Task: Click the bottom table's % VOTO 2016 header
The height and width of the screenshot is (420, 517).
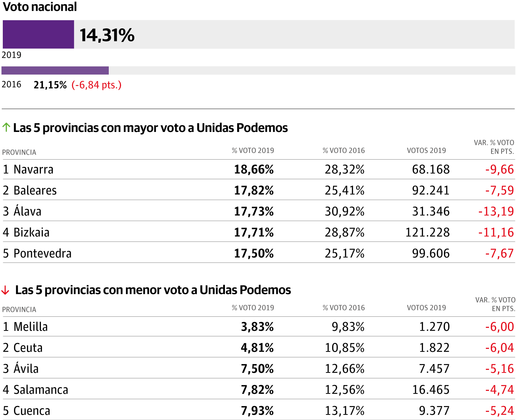Action: (x=344, y=308)
